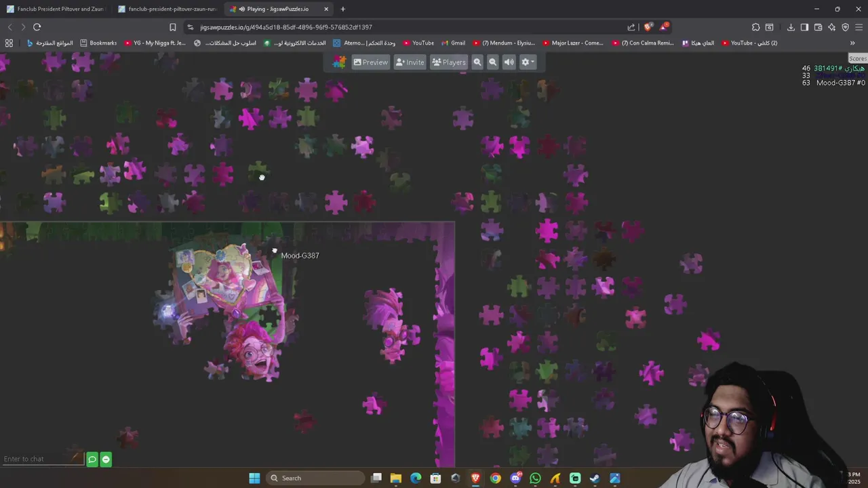Viewport: 868px width, 488px height.
Task: Open browser extensions puzzle icon
Action: click(x=755, y=27)
